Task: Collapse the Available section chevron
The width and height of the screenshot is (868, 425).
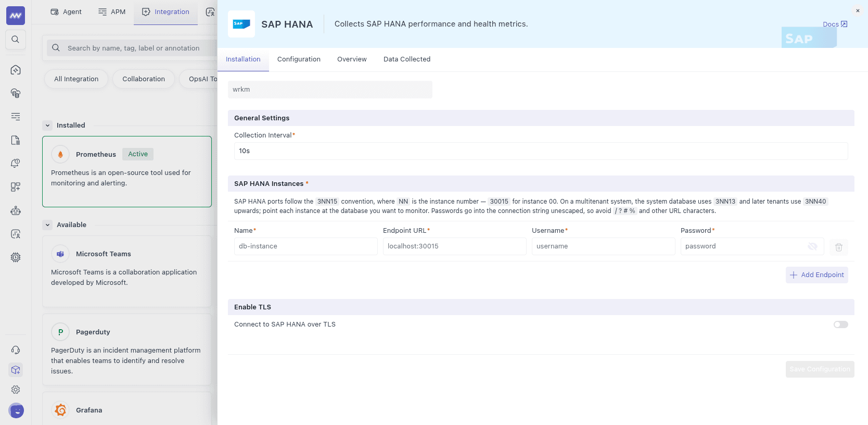Action: tap(48, 224)
